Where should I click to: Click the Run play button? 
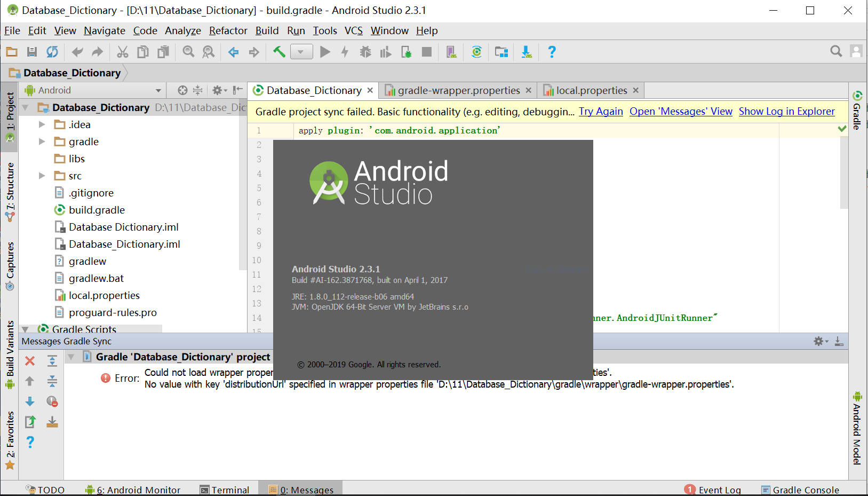[x=325, y=52]
